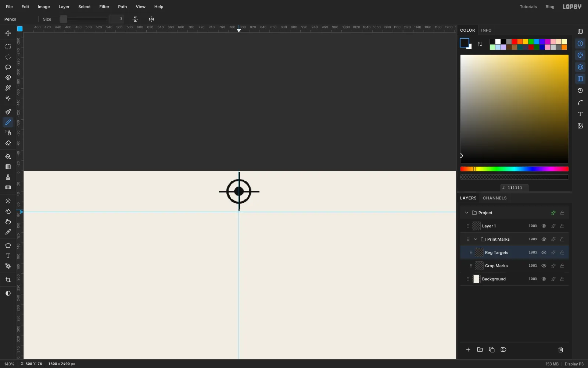The image size is (588, 368).
Task: Select the Rectangular Marquee tool
Action: 8,47
